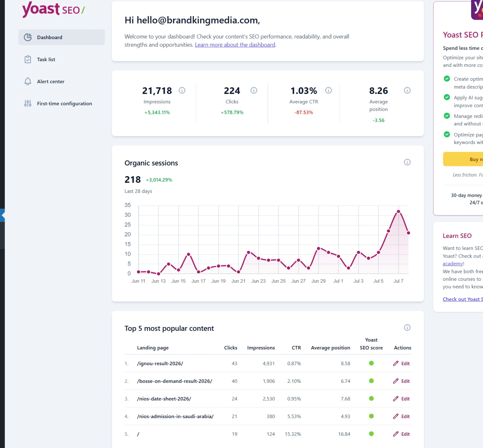Screen dimensions: 483x448
Task: Open Dashboard in the sidebar
Action: click(x=61, y=37)
